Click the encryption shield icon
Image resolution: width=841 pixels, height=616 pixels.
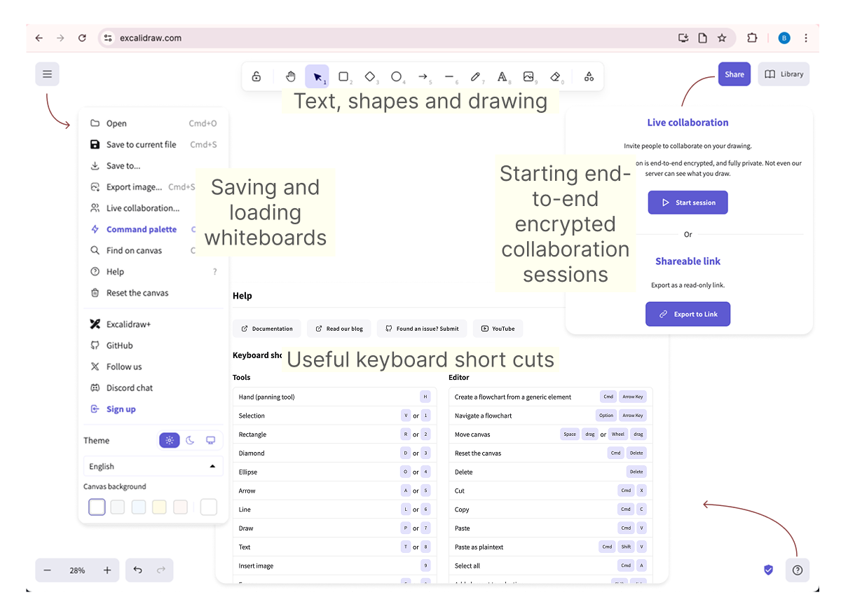click(768, 570)
